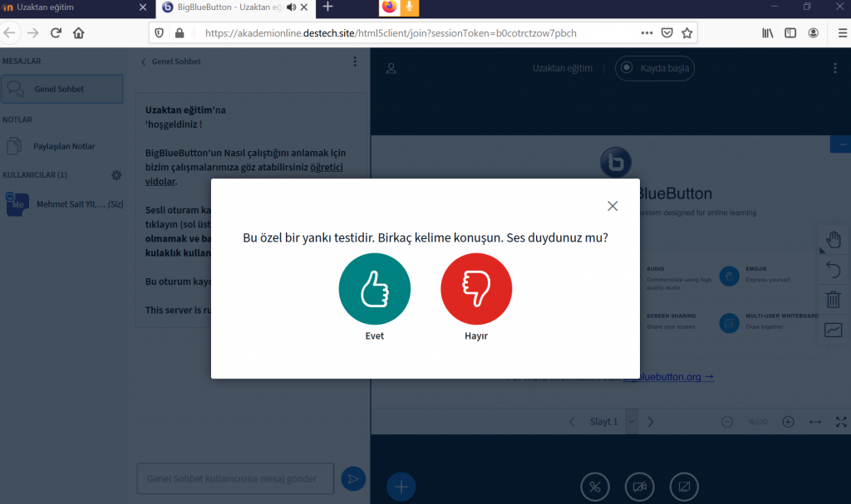
Task: Collapse Genel Sohbet chat back arrow
Action: click(x=143, y=61)
